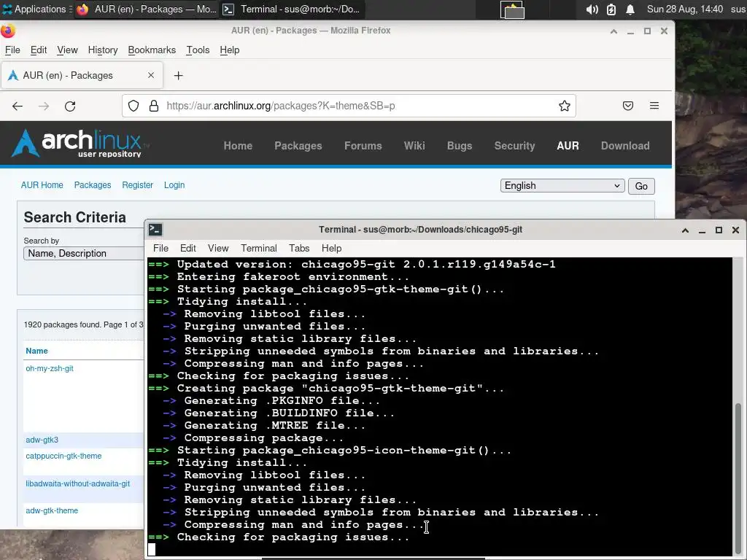Open Firefox Edit menu
The image size is (747, 560).
pyautogui.click(x=39, y=50)
